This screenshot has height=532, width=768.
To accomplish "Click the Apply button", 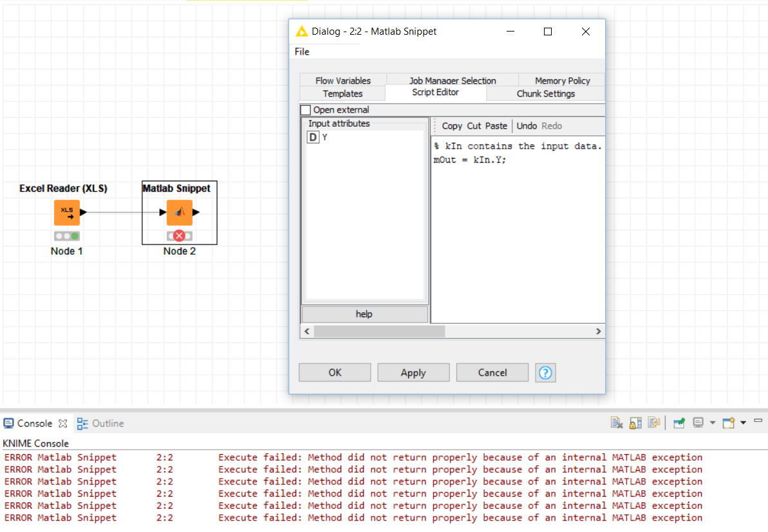I will (x=413, y=373).
